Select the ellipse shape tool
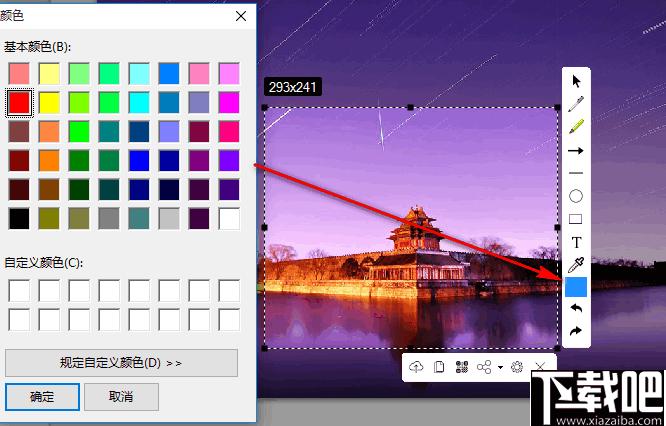 [x=576, y=196]
